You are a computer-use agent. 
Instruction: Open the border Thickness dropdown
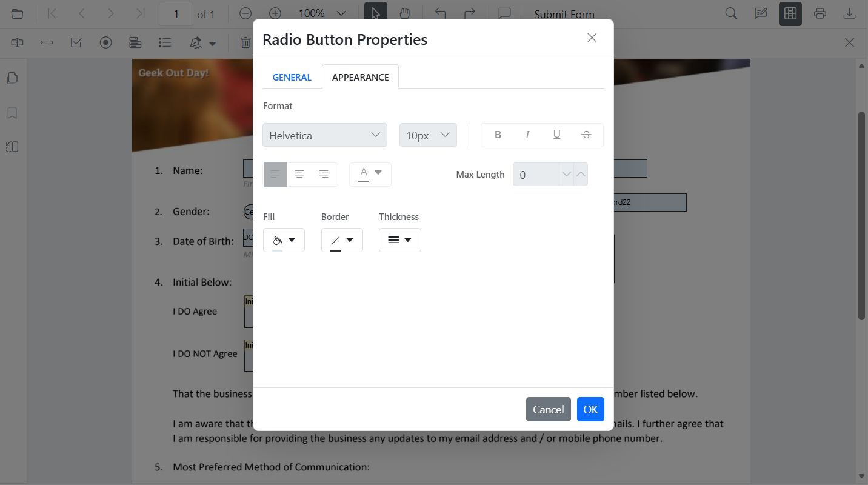pyautogui.click(x=399, y=239)
